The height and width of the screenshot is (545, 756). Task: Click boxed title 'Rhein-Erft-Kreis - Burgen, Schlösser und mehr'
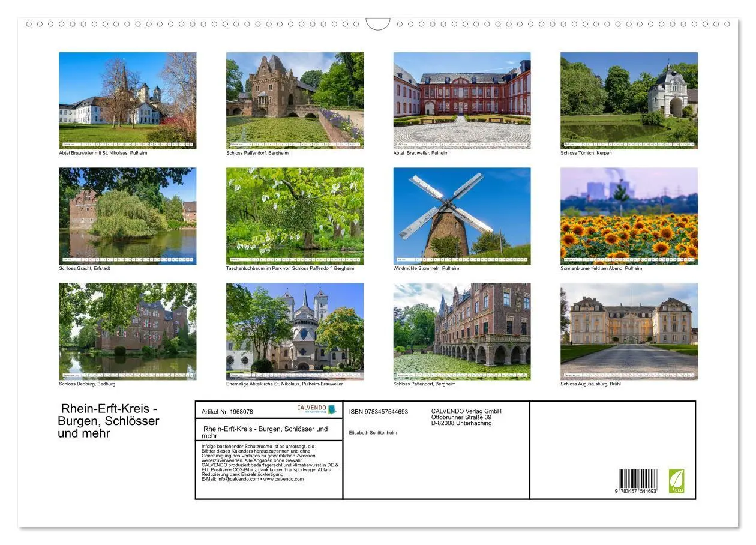click(265, 432)
